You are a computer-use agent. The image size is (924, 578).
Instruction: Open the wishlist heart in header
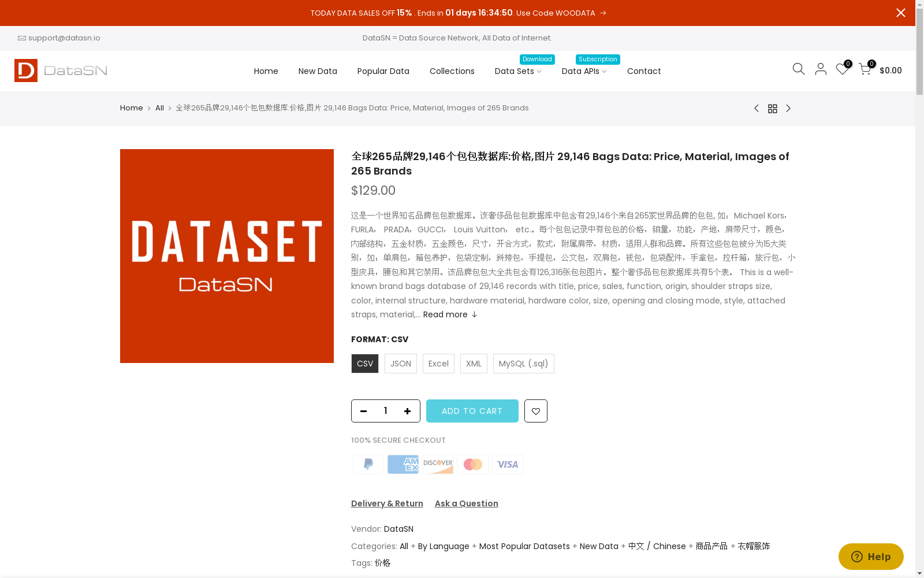[x=842, y=69]
